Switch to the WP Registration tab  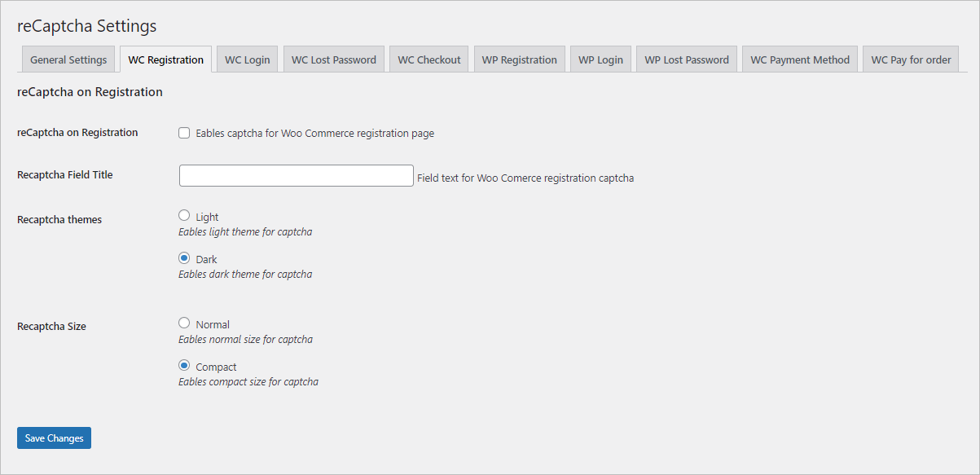(519, 59)
